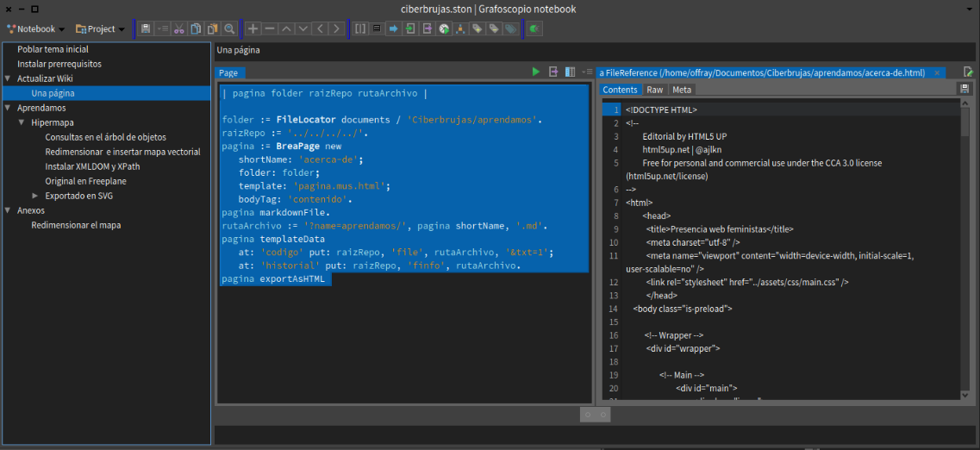The image size is (980, 450).
Task: Run the code with green play button
Action: point(536,72)
